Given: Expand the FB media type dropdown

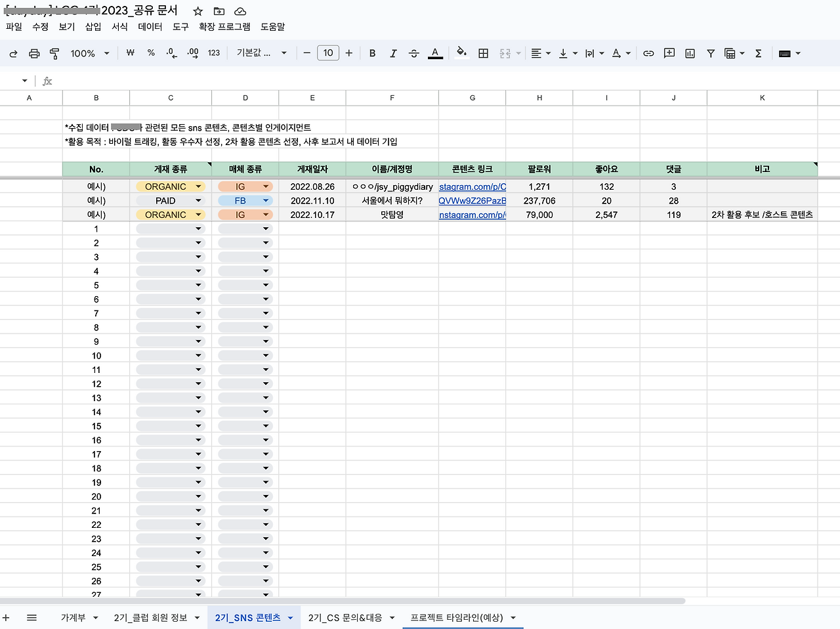Looking at the screenshot, I should [x=265, y=200].
